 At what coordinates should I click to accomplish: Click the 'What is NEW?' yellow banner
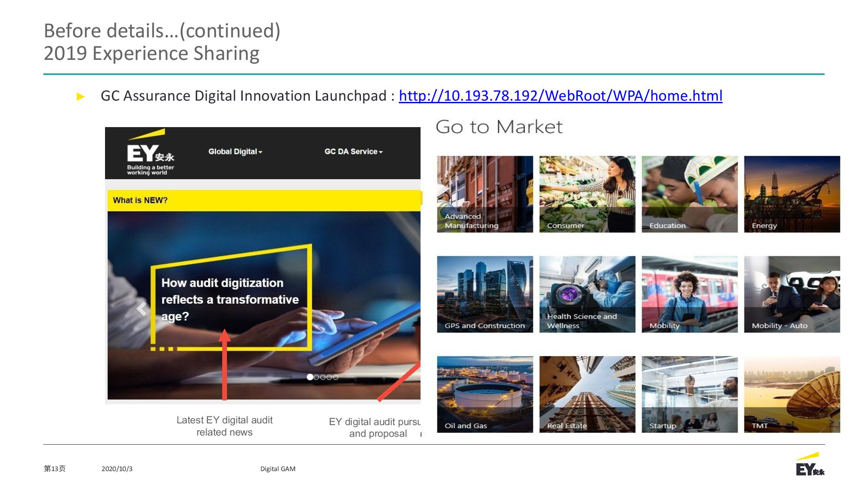click(264, 200)
